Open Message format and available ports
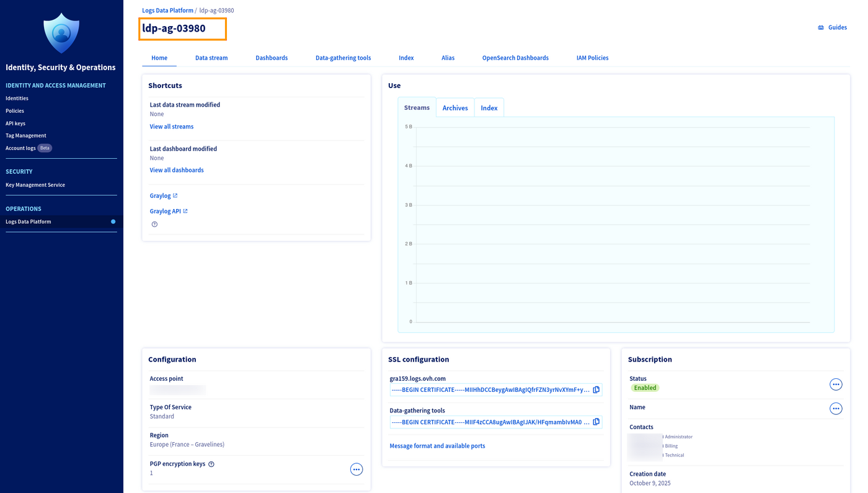The width and height of the screenshot is (868, 493). tap(437, 445)
